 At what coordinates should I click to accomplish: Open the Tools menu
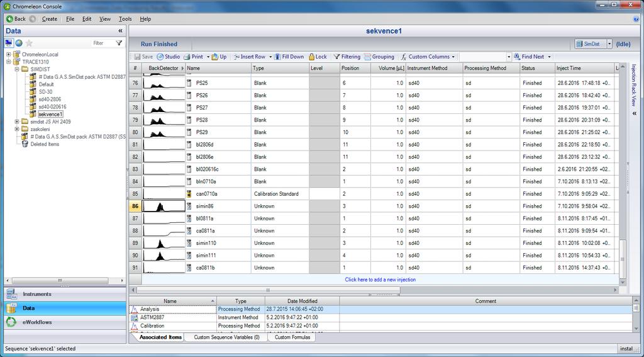click(x=125, y=19)
